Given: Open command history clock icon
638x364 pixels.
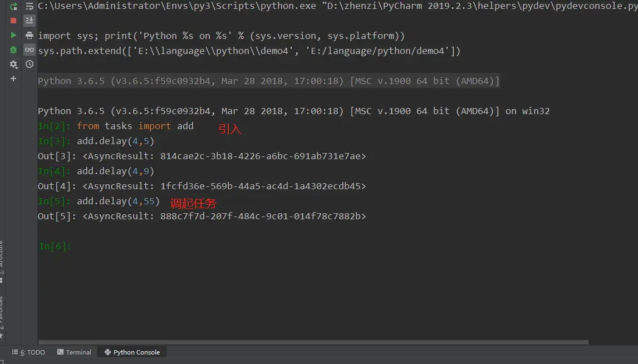Looking at the screenshot, I should (x=30, y=64).
